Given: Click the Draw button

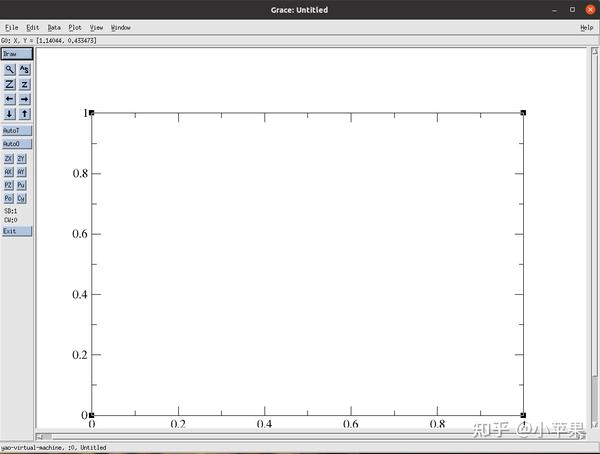Looking at the screenshot, I should tap(17, 54).
